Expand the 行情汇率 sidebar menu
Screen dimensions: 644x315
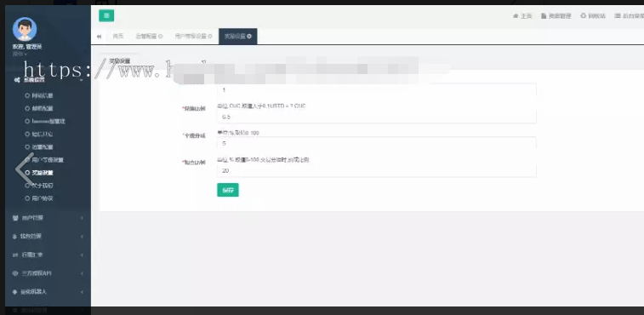[x=48, y=255]
